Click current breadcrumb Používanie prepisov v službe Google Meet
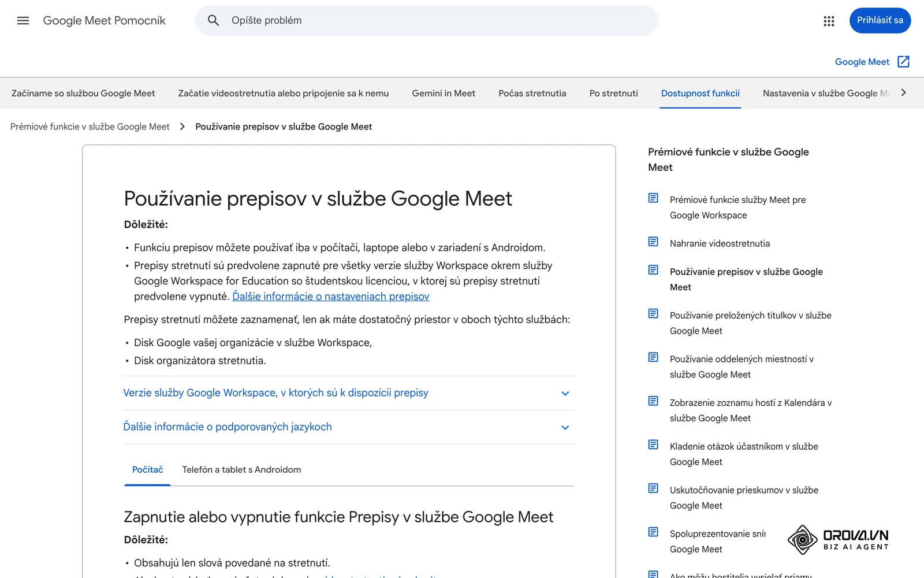Viewport: 924px width, 578px height. click(x=284, y=127)
